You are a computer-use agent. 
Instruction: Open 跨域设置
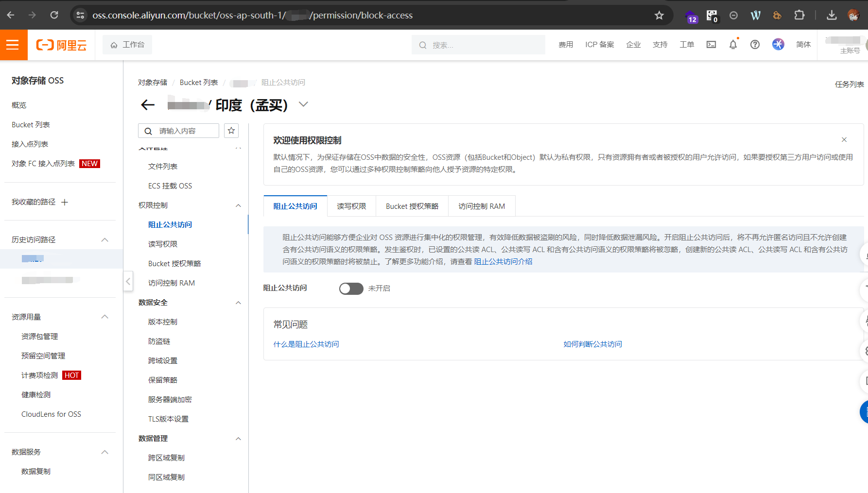pyautogui.click(x=163, y=360)
